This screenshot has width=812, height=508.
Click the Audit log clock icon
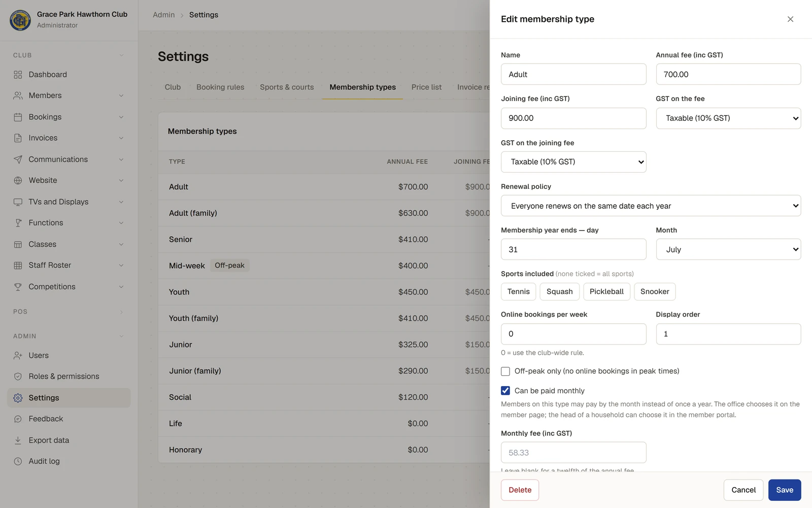[x=18, y=461]
